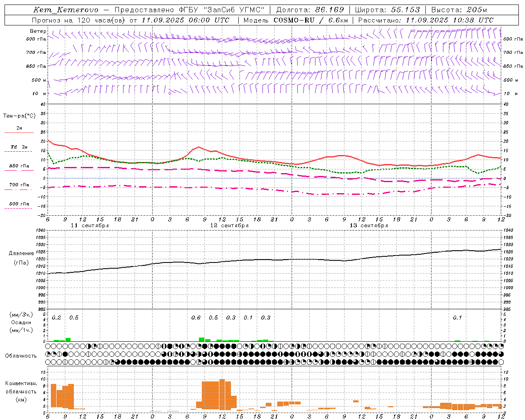
Task: Click the Осадки precipitation label
Action: (21, 323)
